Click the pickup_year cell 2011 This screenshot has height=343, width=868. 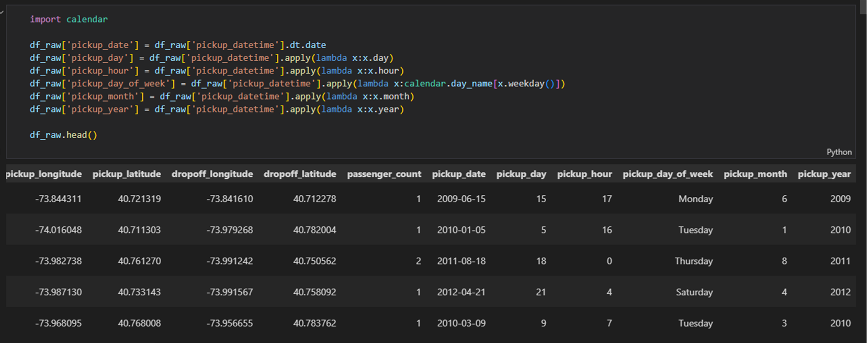(840, 261)
